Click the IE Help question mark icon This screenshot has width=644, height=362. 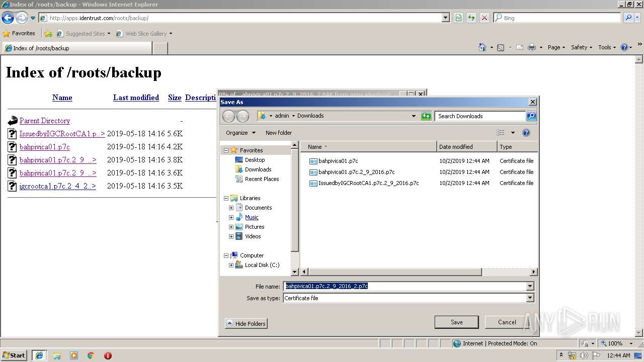click(624, 47)
